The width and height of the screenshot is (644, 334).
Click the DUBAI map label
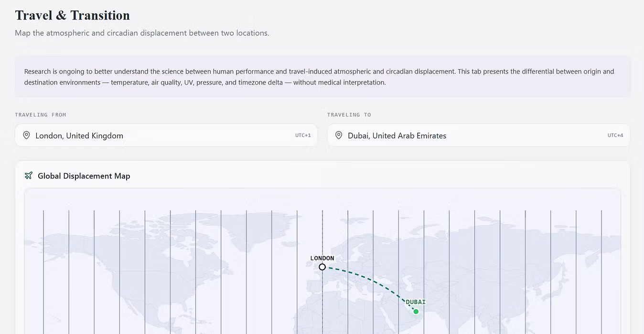tap(416, 302)
